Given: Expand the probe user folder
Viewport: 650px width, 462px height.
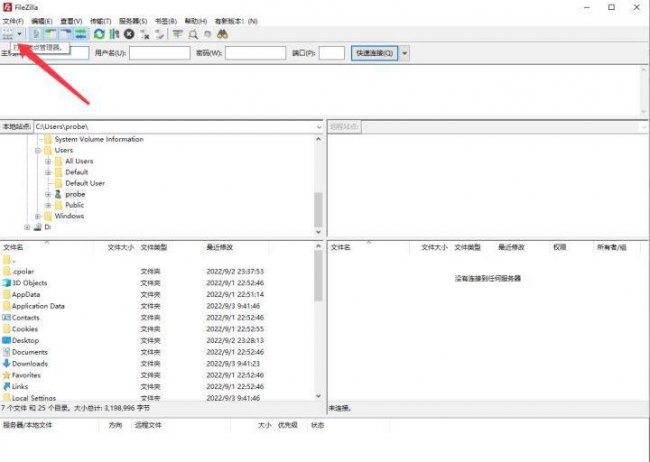Looking at the screenshot, I should 48,194.
